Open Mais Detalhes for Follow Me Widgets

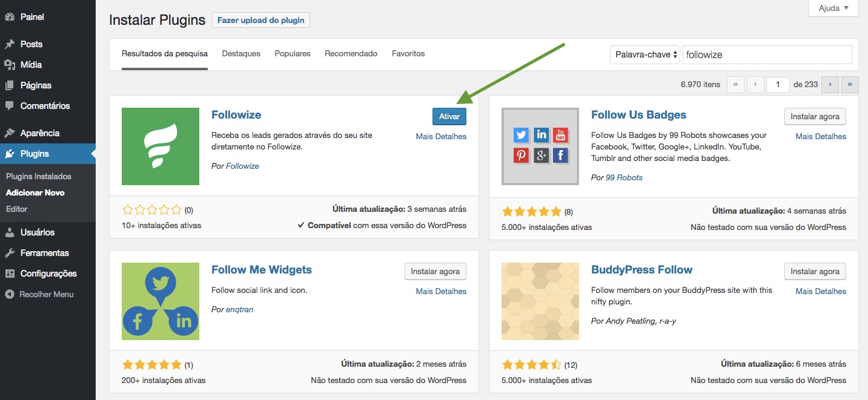coord(441,292)
